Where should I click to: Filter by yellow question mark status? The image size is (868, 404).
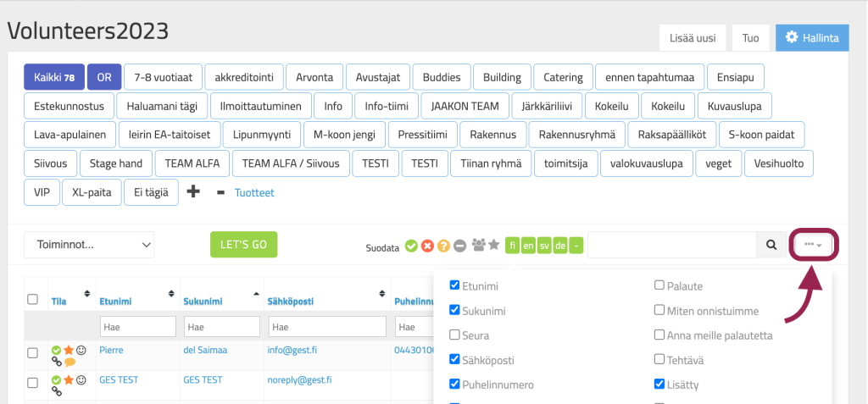(x=443, y=246)
